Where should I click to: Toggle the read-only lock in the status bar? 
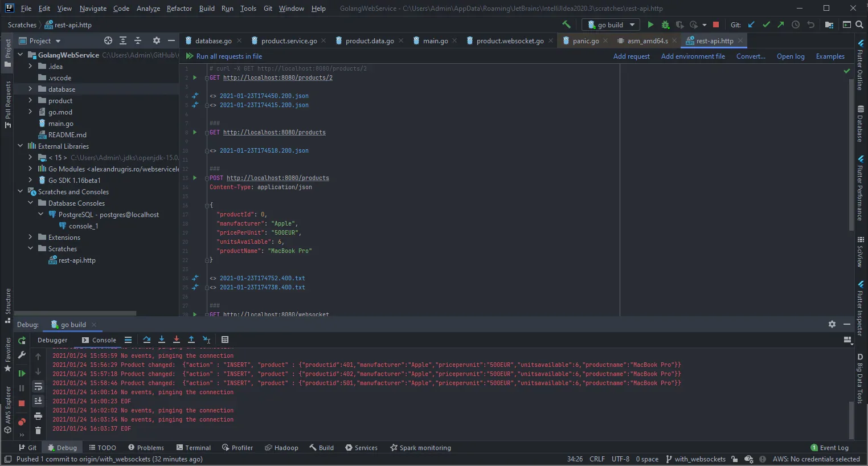point(735,459)
